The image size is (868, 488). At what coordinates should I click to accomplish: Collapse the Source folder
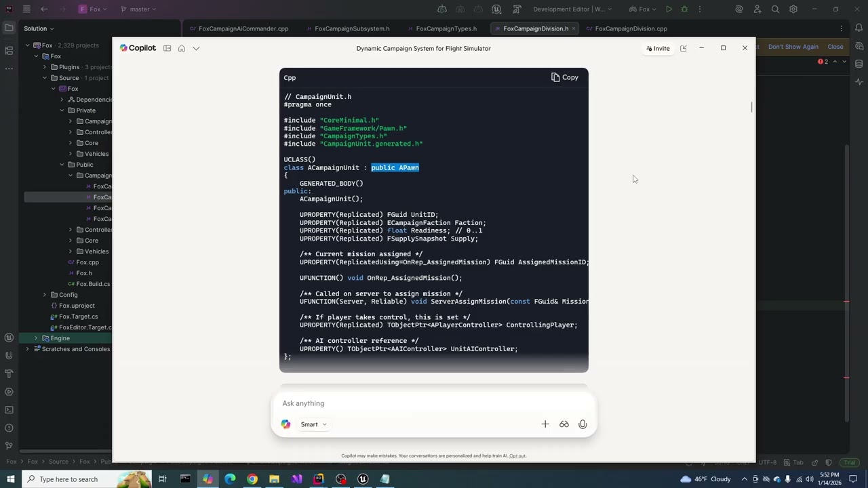tap(45, 78)
